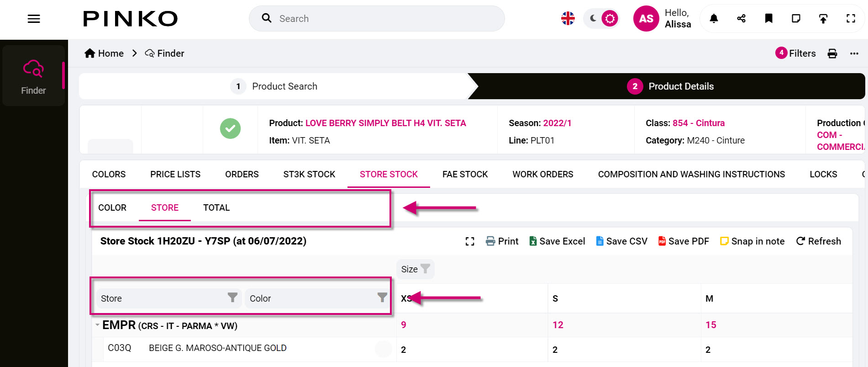Open the Finder sidebar item
The height and width of the screenshot is (367, 868).
pos(33,76)
